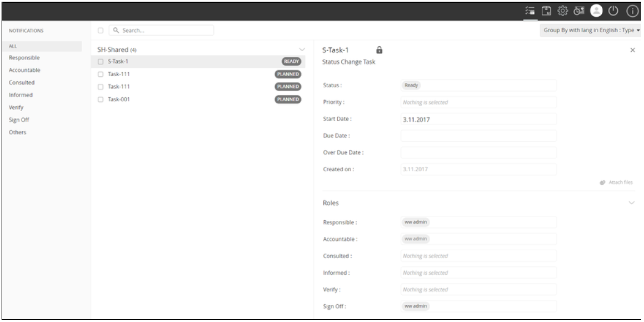Select the Others filter in sidebar

pyautogui.click(x=17, y=132)
